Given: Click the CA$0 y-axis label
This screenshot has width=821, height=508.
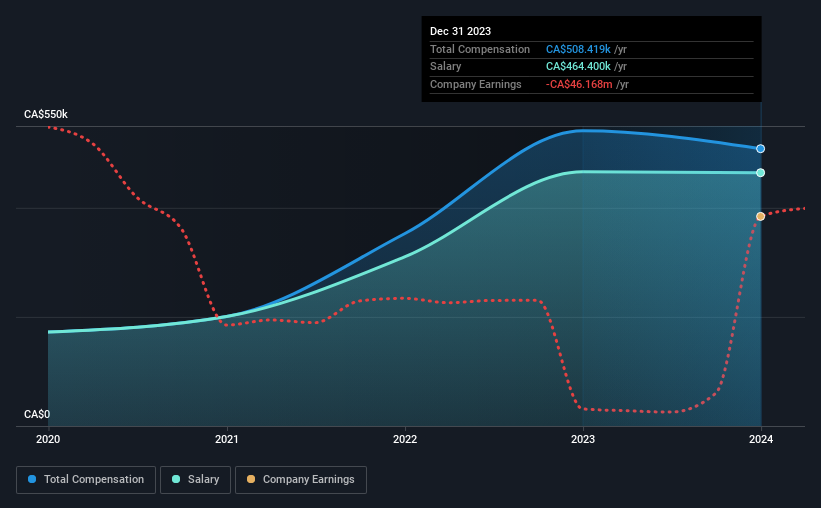Looking at the screenshot, I should pos(37,414).
